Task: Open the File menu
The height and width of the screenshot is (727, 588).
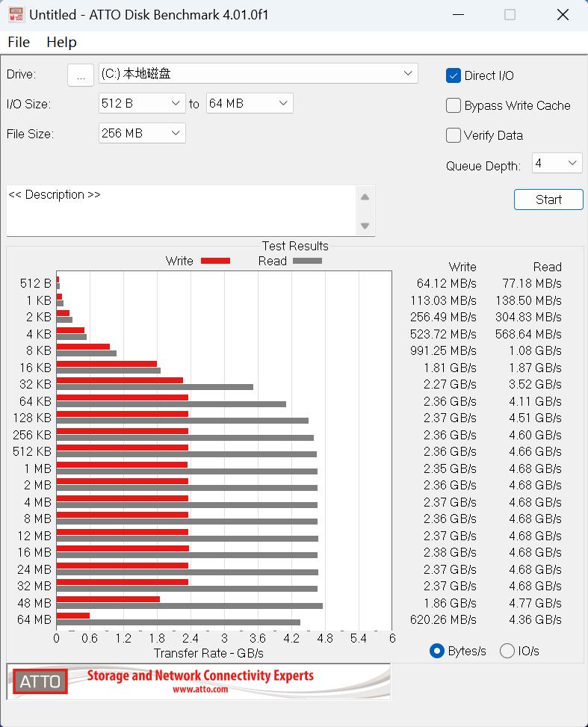Action: [19, 42]
